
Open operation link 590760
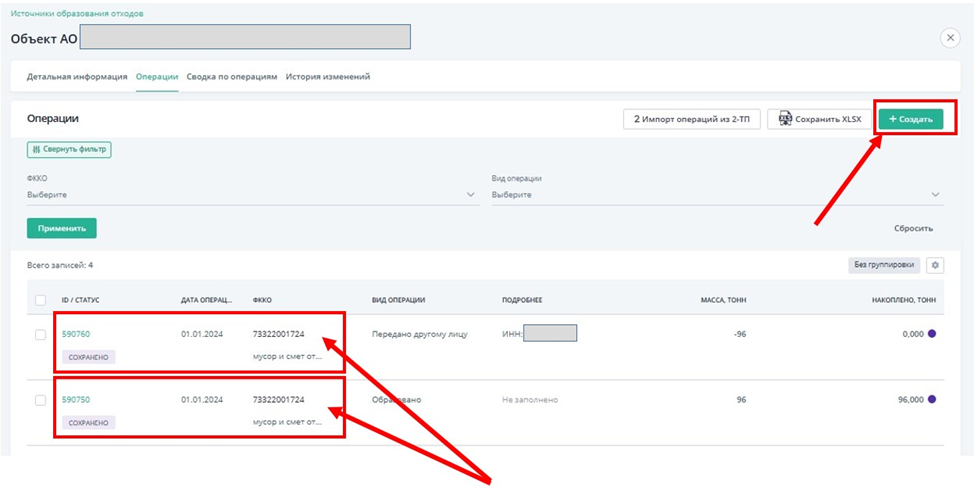pos(76,334)
